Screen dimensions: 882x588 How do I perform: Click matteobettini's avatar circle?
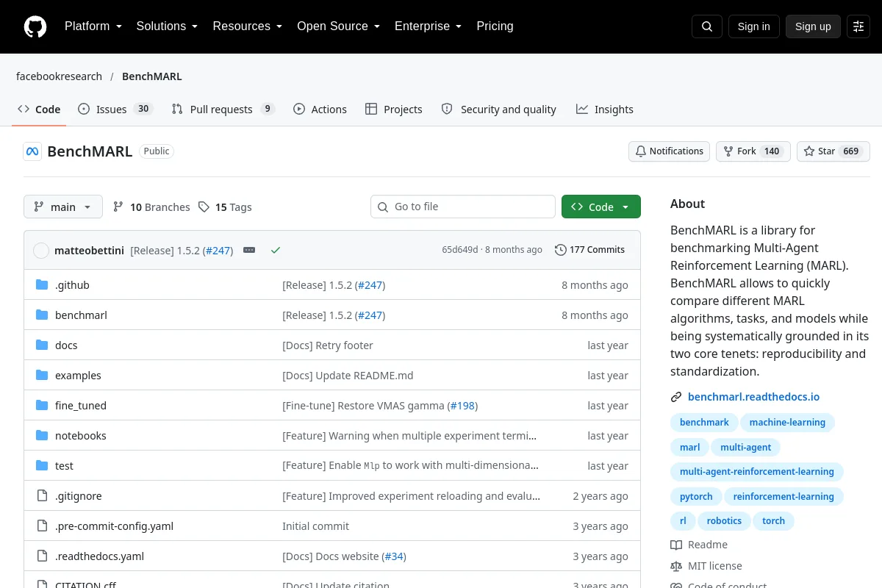41,250
